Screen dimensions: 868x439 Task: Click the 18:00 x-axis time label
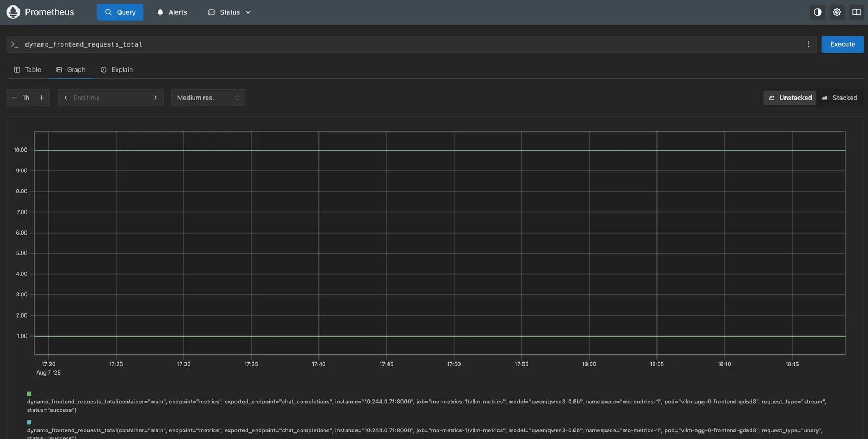(x=589, y=364)
